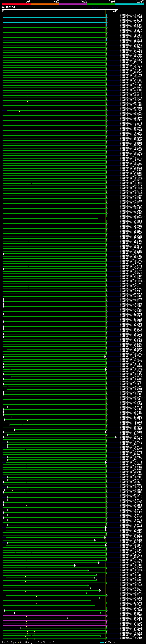Open hit UniRef100_Q6B4P9
Screen dimensions: 146x644
point(131,25)
